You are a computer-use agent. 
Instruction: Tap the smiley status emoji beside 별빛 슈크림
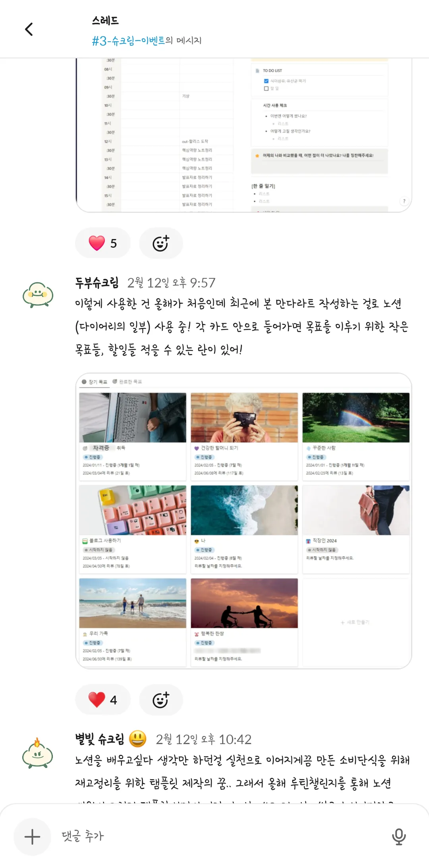tap(138, 739)
